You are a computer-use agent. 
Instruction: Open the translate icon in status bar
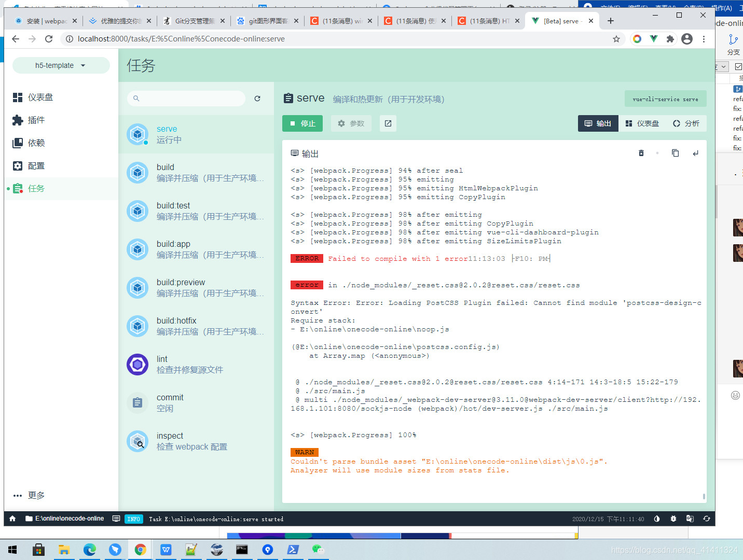pyautogui.click(x=690, y=519)
